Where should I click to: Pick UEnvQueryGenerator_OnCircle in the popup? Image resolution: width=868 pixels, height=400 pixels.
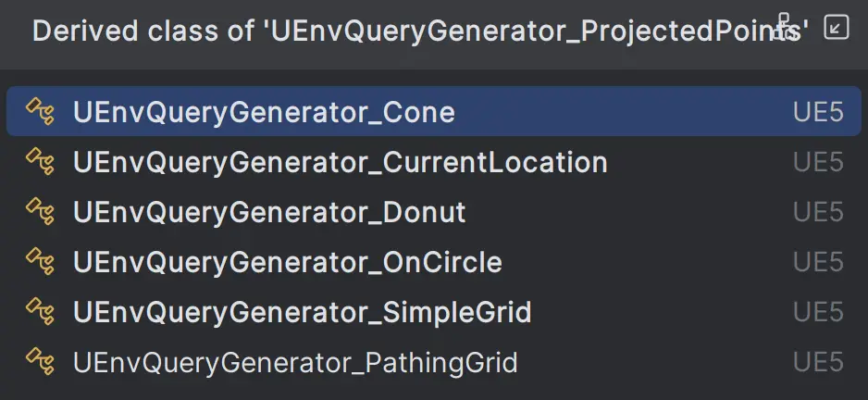(287, 263)
